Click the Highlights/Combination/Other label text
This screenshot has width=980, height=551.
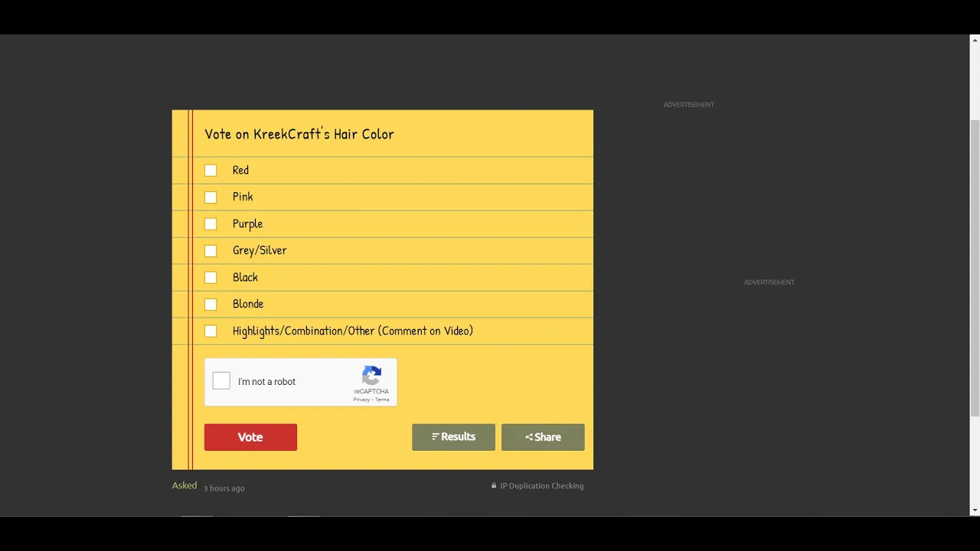(353, 331)
